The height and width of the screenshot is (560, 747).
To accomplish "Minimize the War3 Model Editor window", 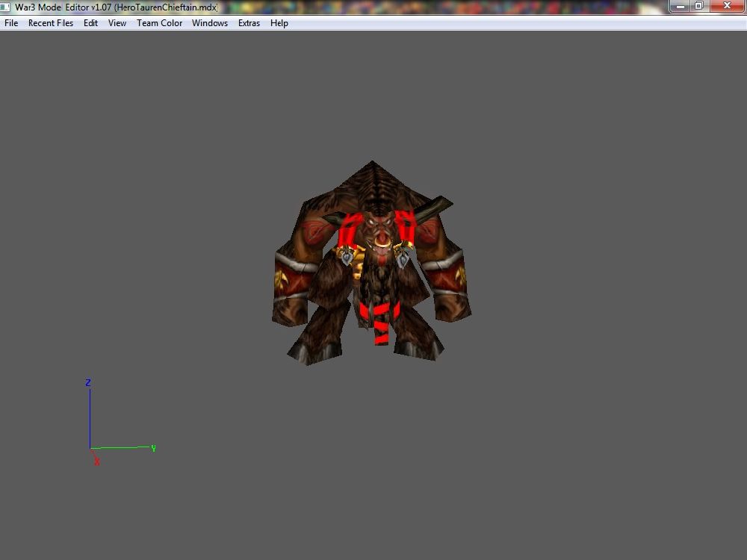I will [x=681, y=6].
